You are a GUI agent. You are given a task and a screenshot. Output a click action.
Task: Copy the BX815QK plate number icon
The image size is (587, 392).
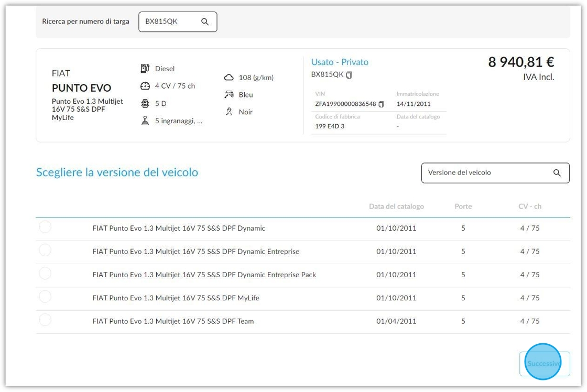(x=349, y=75)
